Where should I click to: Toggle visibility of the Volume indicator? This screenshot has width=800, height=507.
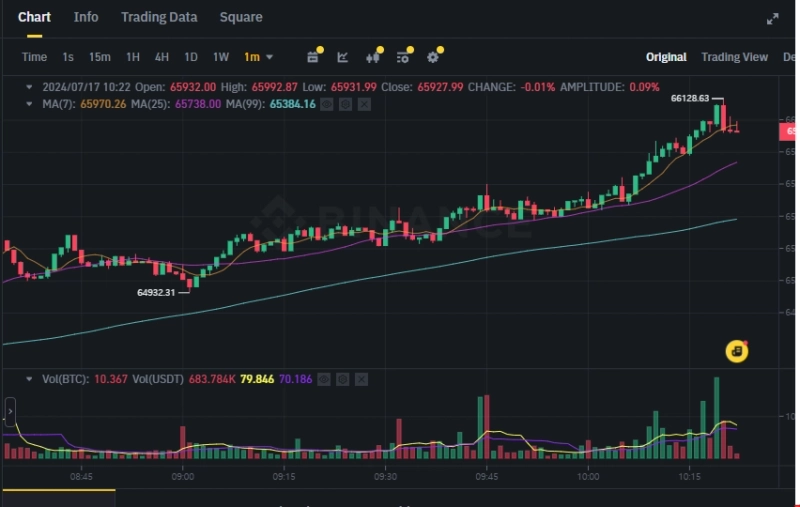click(x=324, y=379)
